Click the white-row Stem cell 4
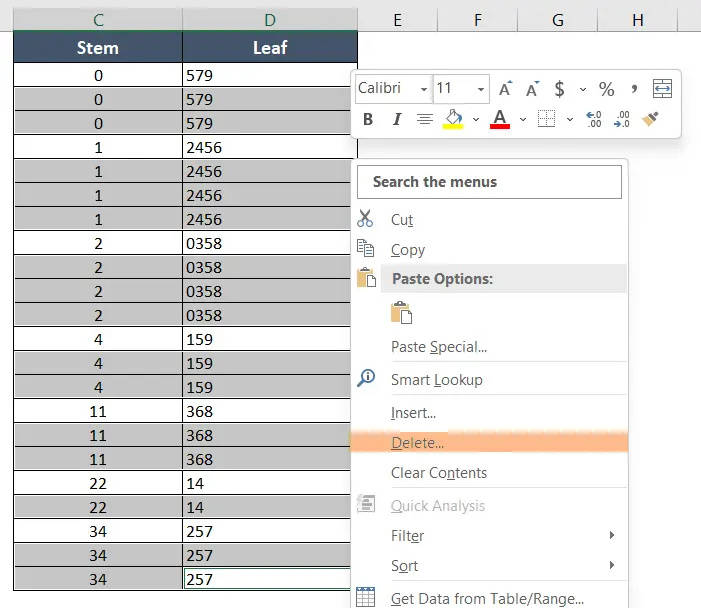 click(98, 339)
